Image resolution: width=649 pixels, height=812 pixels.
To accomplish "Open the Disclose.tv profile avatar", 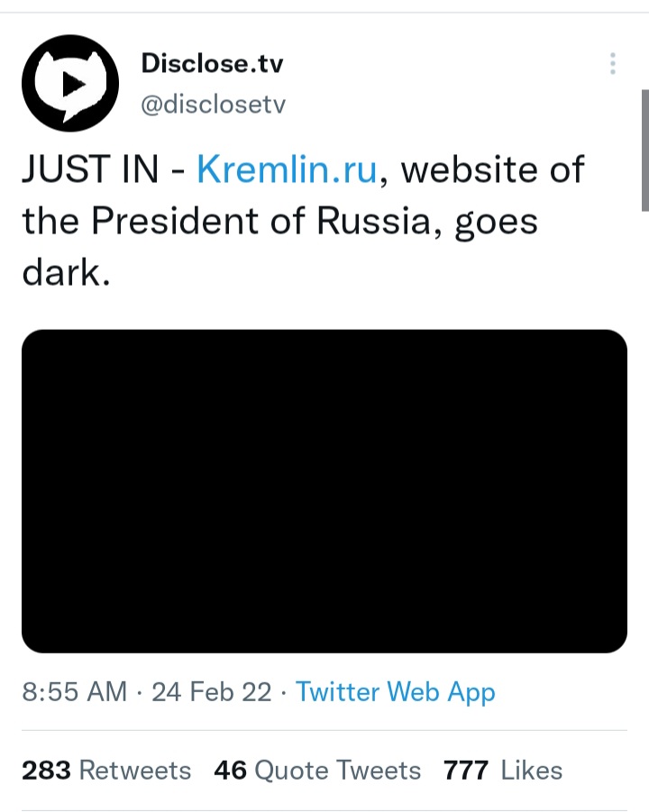I will (x=70, y=84).
